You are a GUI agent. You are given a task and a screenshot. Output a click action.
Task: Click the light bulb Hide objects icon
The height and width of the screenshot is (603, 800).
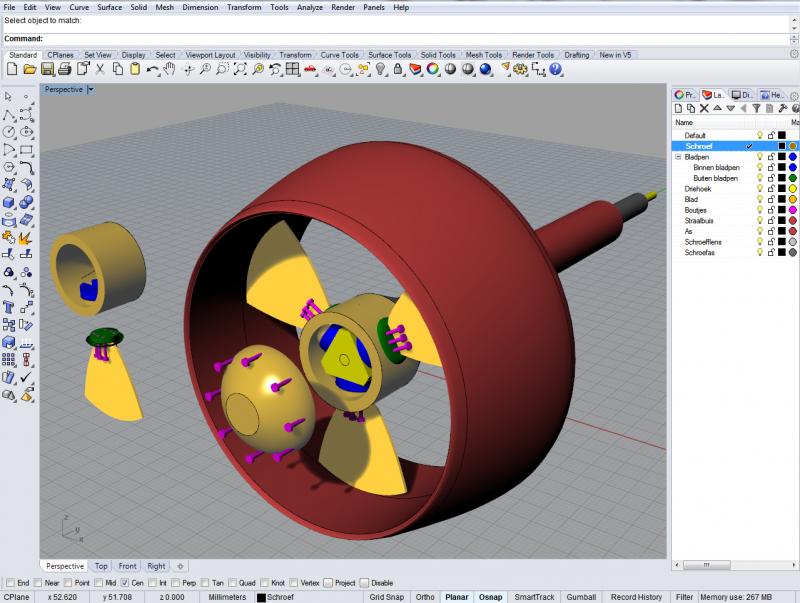pyautogui.click(x=380, y=69)
